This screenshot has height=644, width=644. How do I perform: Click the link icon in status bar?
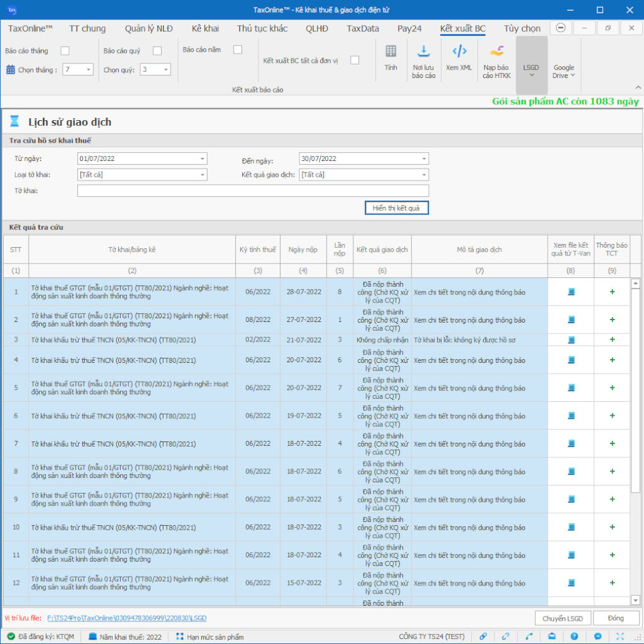[483, 636]
